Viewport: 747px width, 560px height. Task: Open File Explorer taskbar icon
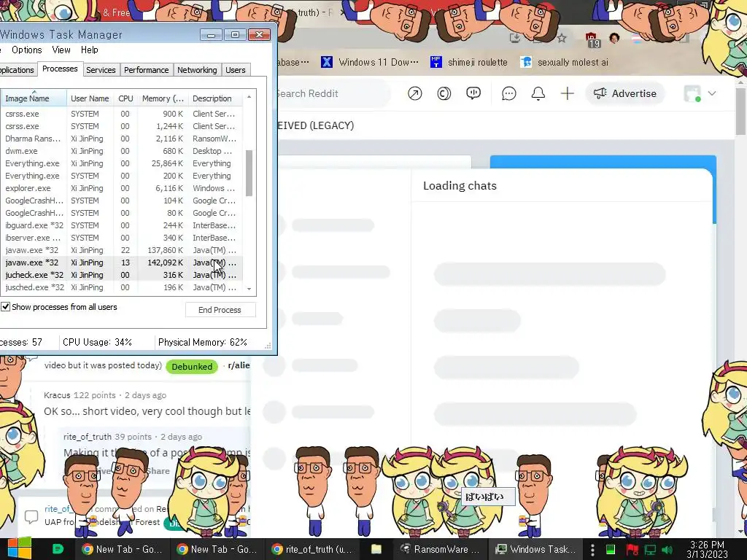(376, 549)
